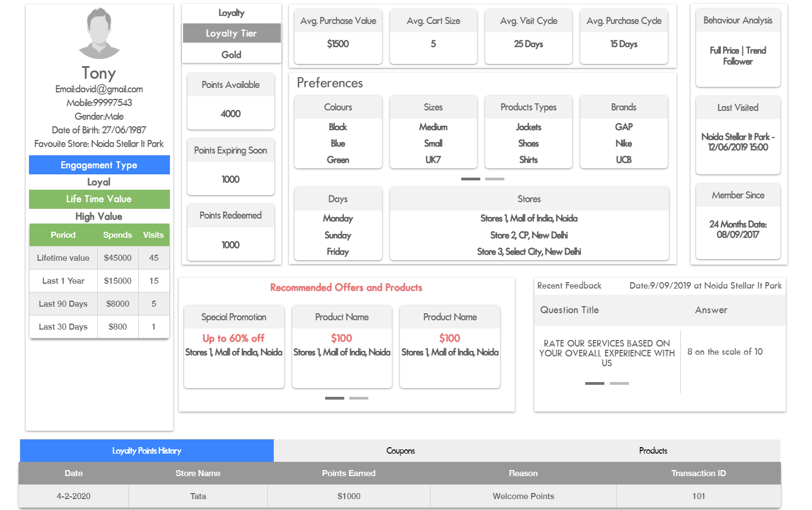The width and height of the screenshot is (812, 510).
Task: Click the second feedback pagination dot
Action: tap(619, 383)
